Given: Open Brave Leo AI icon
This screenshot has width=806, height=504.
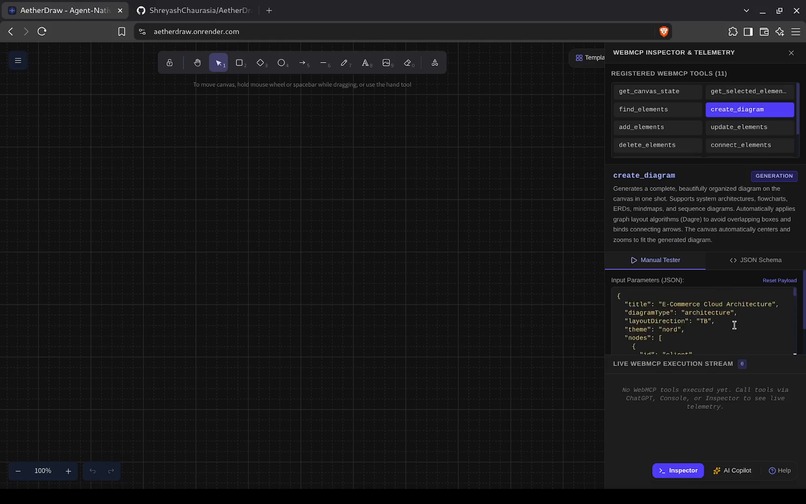Looking at the screenshot, I should click(x=779, y=31).
